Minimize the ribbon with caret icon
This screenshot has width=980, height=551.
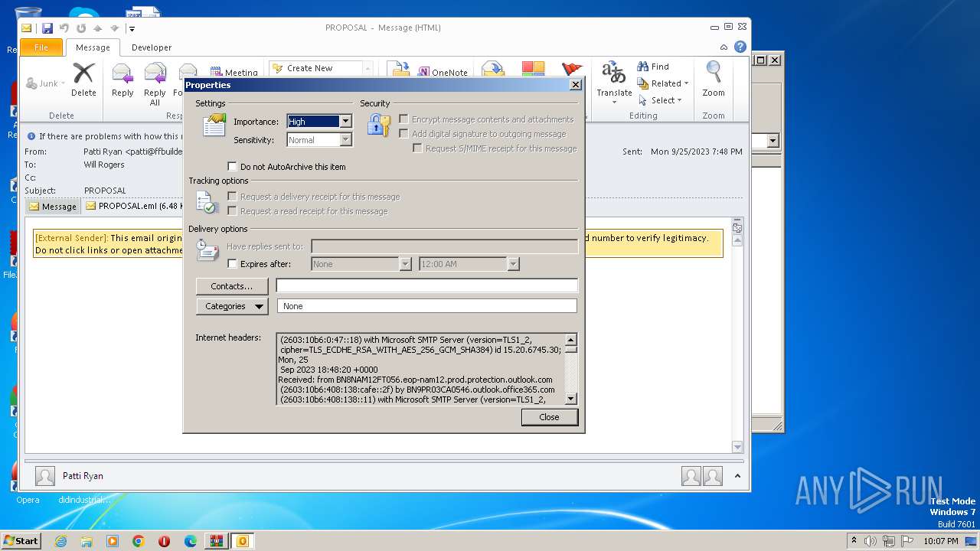(x=724, y=47)
